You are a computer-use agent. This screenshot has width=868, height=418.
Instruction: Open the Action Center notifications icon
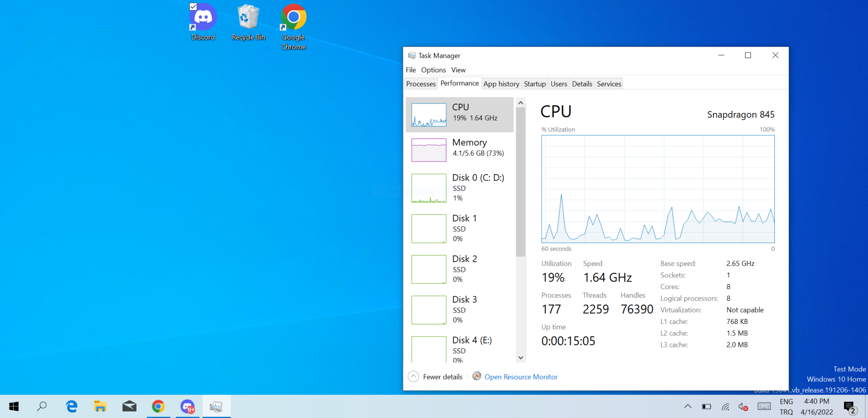coord(849,407)
